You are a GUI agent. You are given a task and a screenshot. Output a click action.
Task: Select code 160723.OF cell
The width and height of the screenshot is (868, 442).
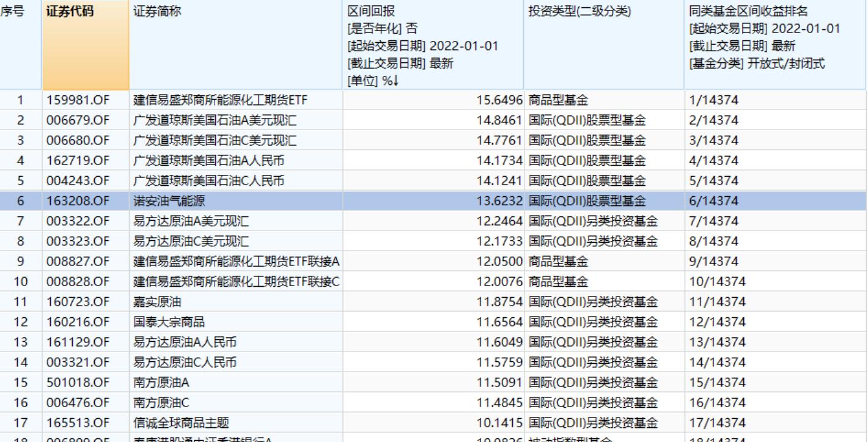point(78,302)
